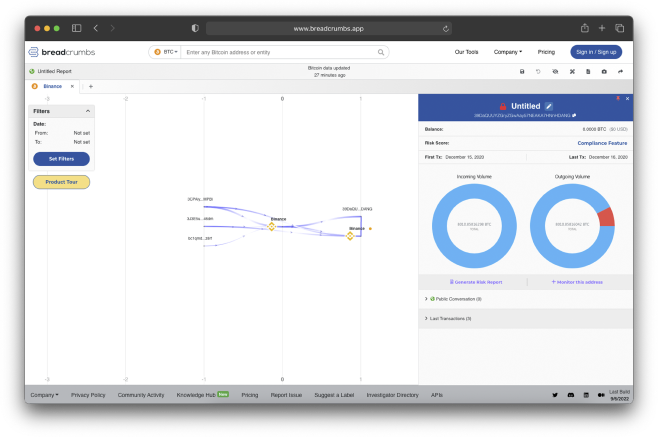The height and width of the screenshot is (437, 658).
Task: Open Knowledge Hub in footer
Action: (x=196, y=395)
